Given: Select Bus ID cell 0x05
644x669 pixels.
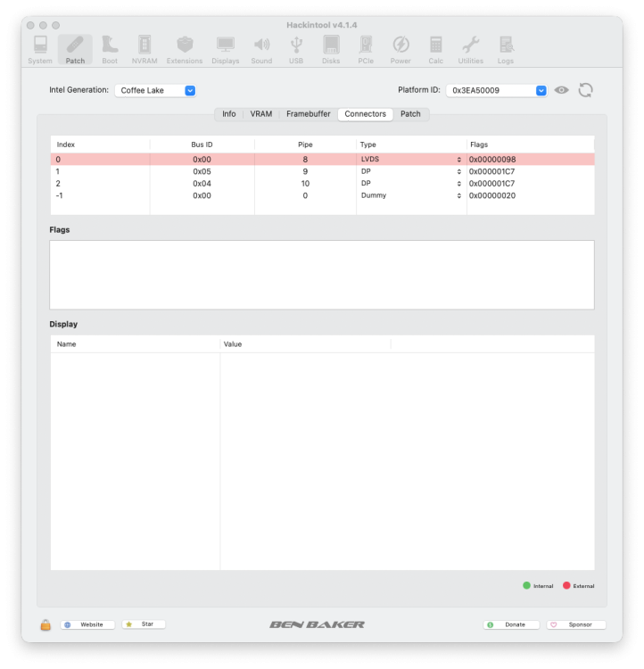Looking at the screenshot, I should coord(202,171).
